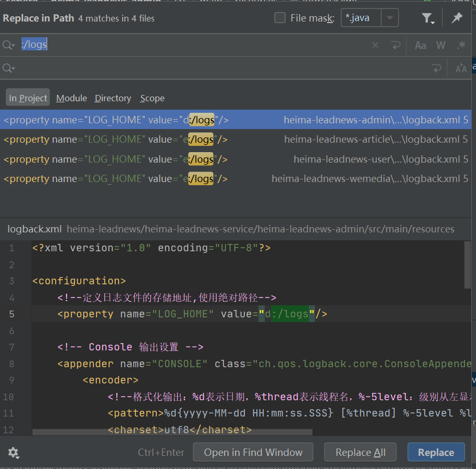Click the CONSOLE appender line in preview
This screenshot has width=476, height=469.
pos(264,364)
